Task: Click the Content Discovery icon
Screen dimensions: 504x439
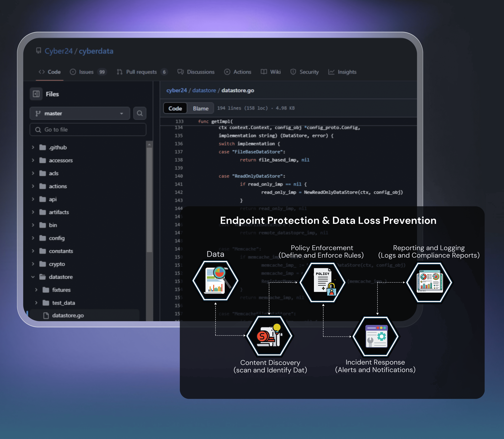Action: tap(270, 336)
